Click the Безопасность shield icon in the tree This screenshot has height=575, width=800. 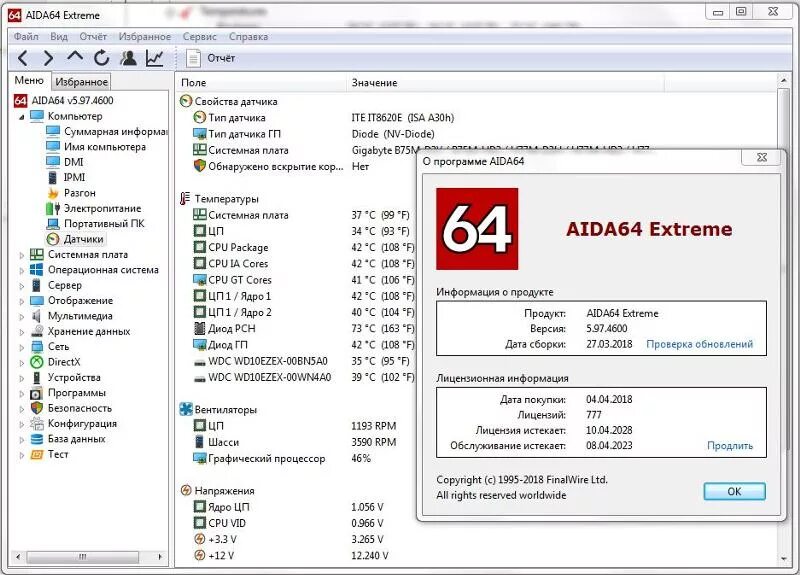pyautogui.click(x=37, y=408)
